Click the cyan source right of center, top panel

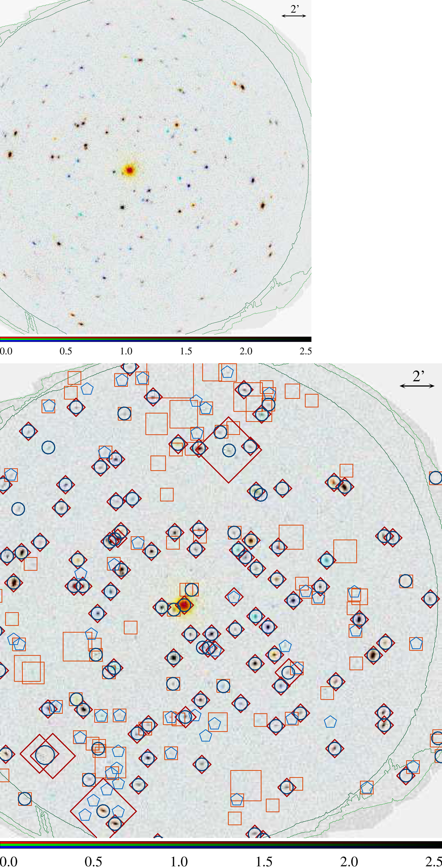click(230, 139)
